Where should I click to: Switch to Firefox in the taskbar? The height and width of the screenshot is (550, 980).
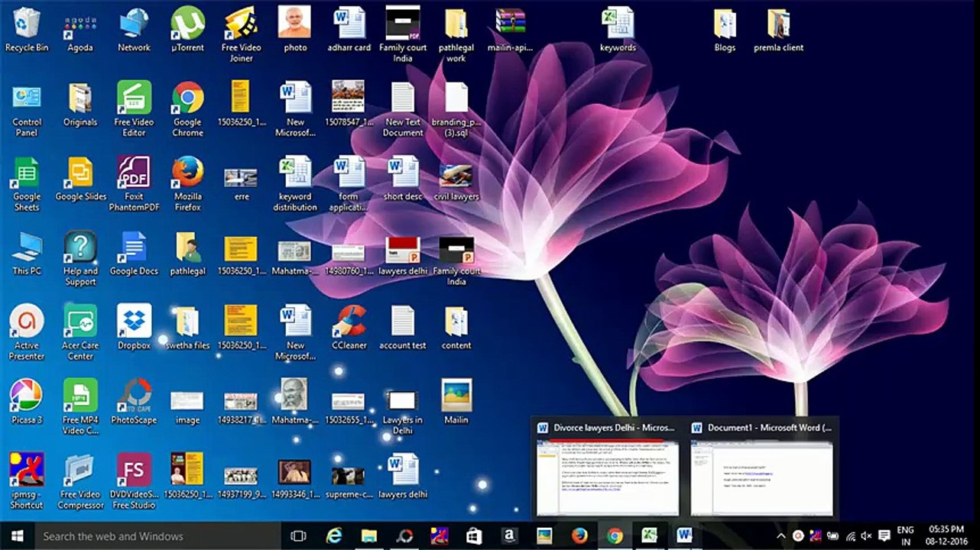click(x=579, y=535)
